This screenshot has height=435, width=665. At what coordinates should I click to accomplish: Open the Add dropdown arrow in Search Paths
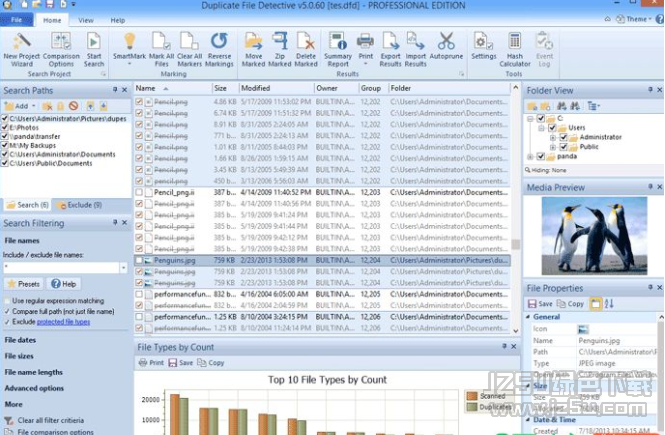[x=34, y=106]
